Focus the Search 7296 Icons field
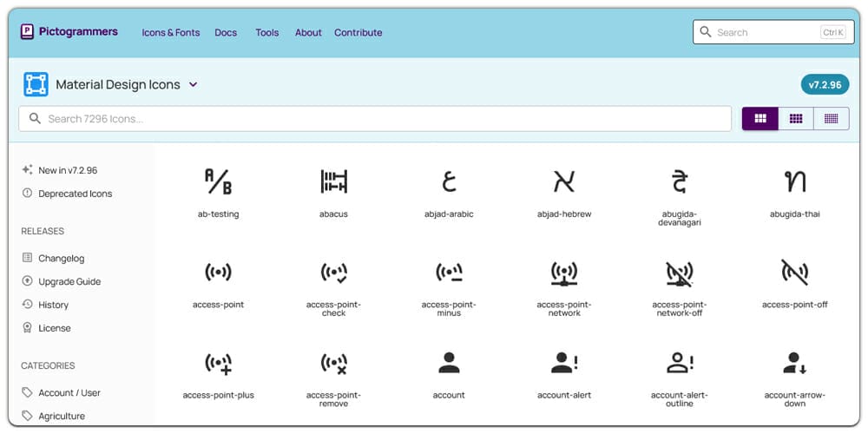The image size is (868, 434). (x=375, y=118)
